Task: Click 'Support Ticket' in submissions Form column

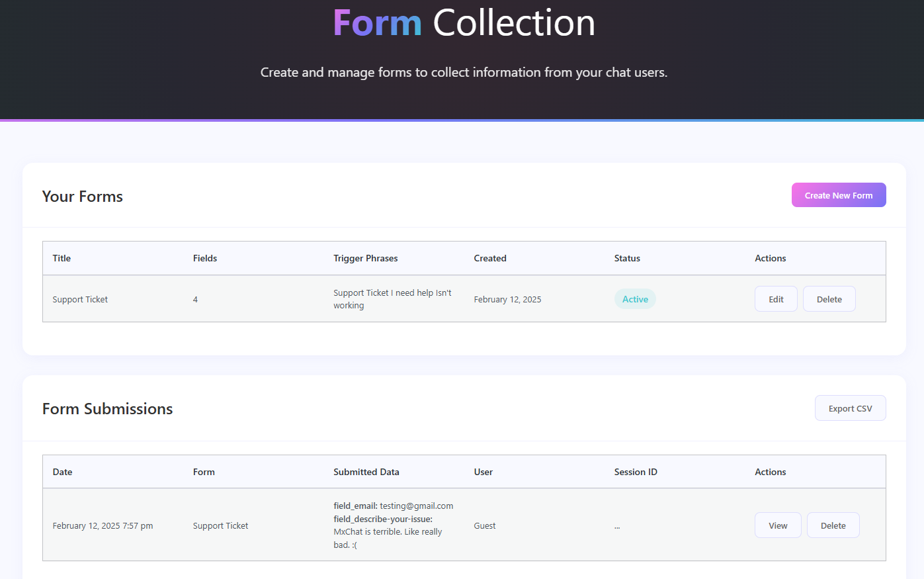Action: tap(220, 525)
